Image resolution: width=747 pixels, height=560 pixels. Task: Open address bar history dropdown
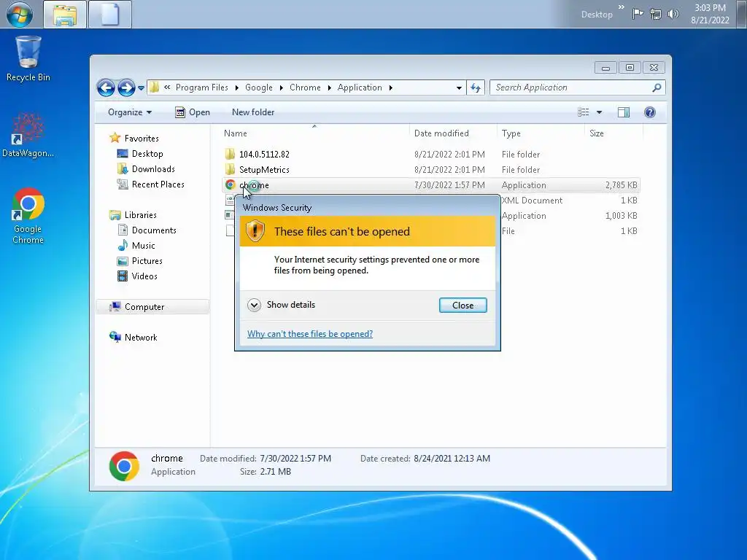coord(459,87)
